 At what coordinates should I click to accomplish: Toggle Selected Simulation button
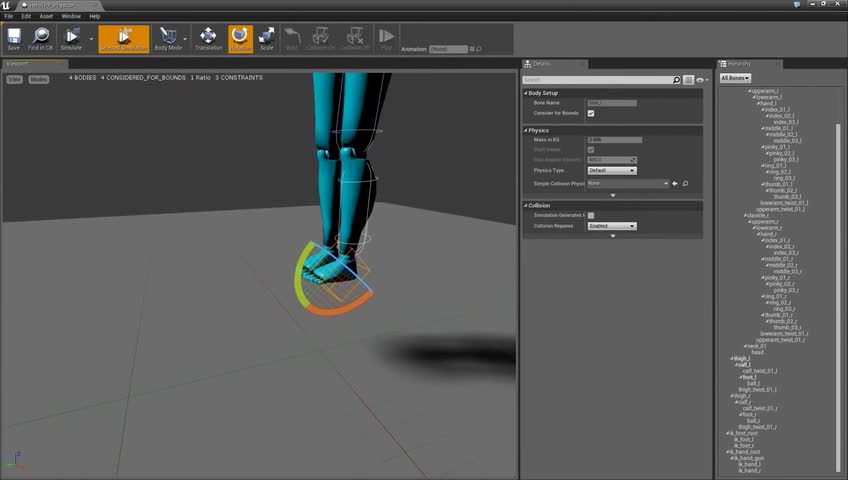pos(124,39)
